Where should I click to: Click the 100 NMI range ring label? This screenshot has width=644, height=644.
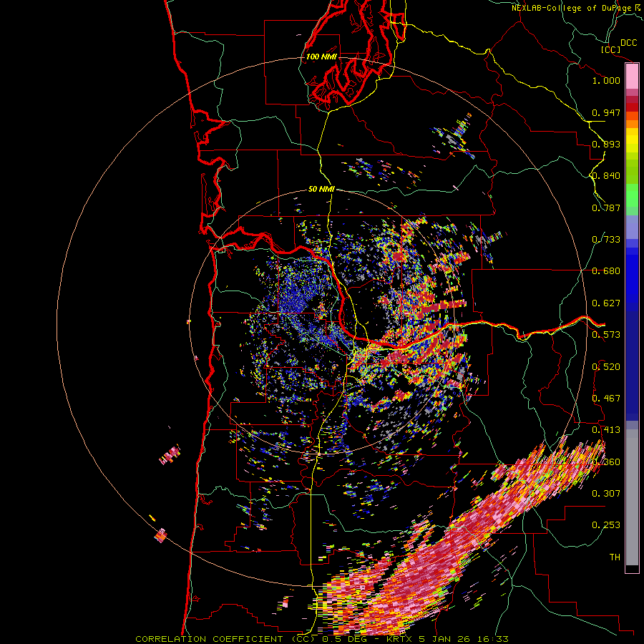[321, 57]
